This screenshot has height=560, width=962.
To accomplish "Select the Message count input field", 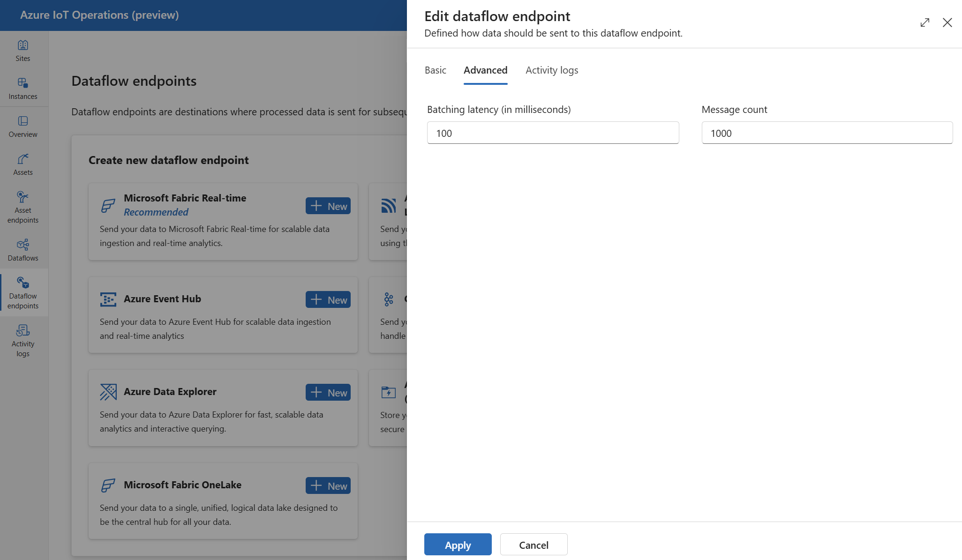I will coord(827,132).
